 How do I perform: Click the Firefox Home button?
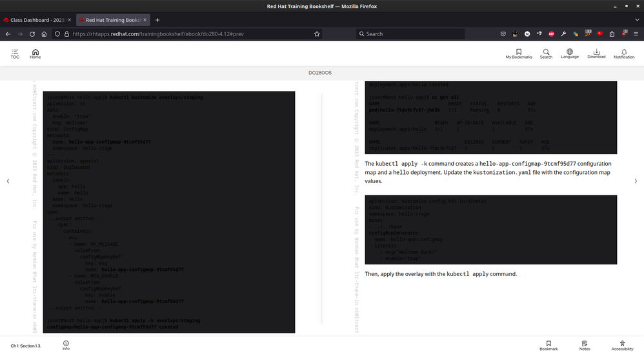click(x=44, y=34)
